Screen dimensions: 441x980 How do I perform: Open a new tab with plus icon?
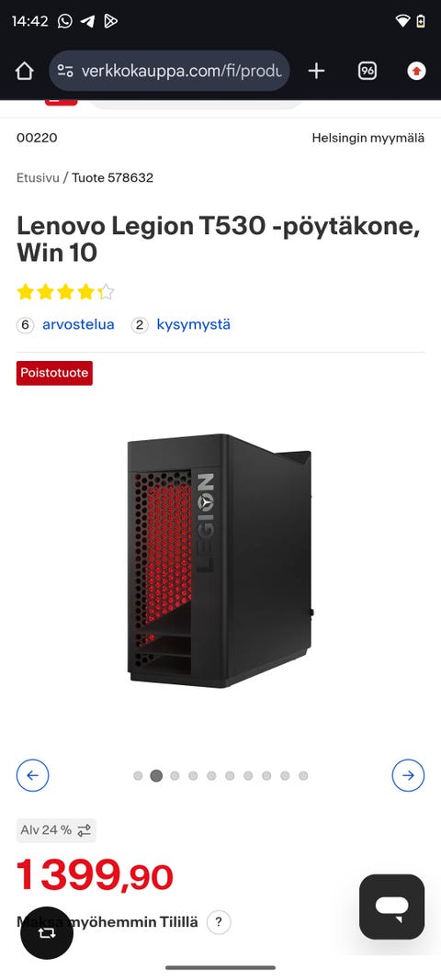pos(317,72)
